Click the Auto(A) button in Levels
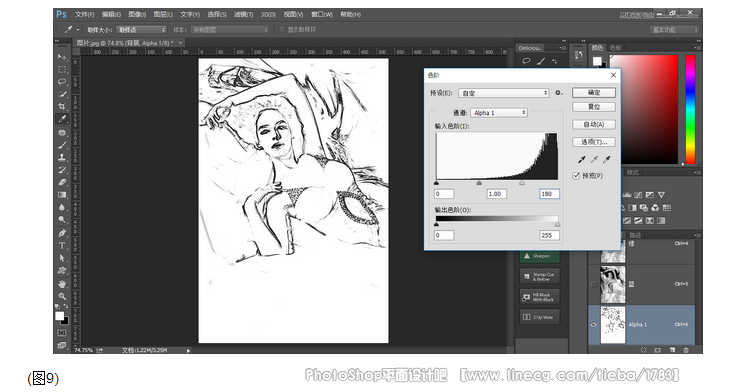 tap(594, 124)
